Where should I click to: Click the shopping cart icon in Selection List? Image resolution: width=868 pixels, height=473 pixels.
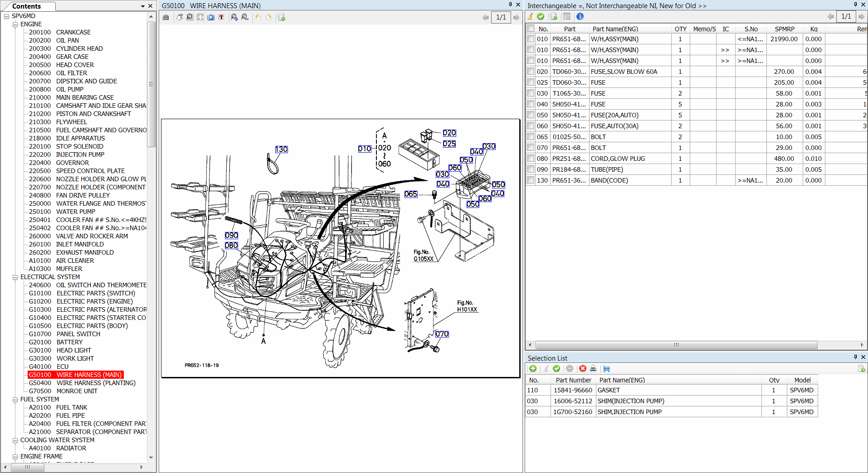[x=606, y=368]
